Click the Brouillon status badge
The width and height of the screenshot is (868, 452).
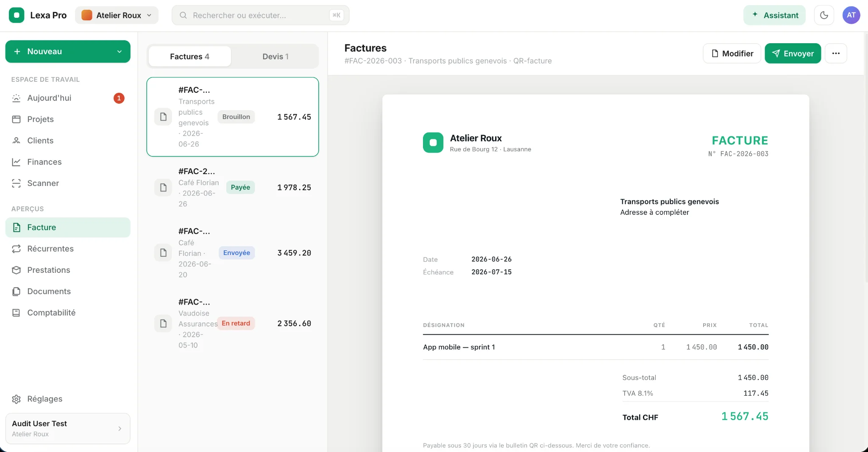click(x=236, y=117)
